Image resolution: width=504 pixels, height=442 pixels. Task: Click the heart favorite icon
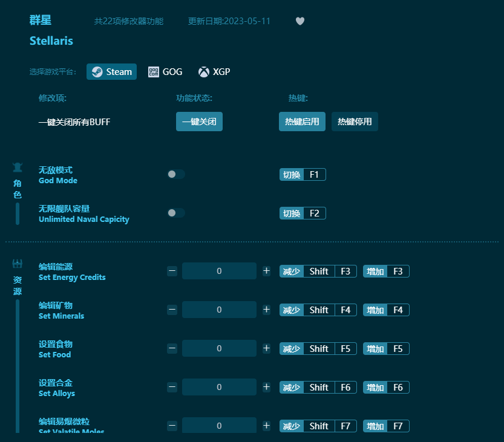299,21
